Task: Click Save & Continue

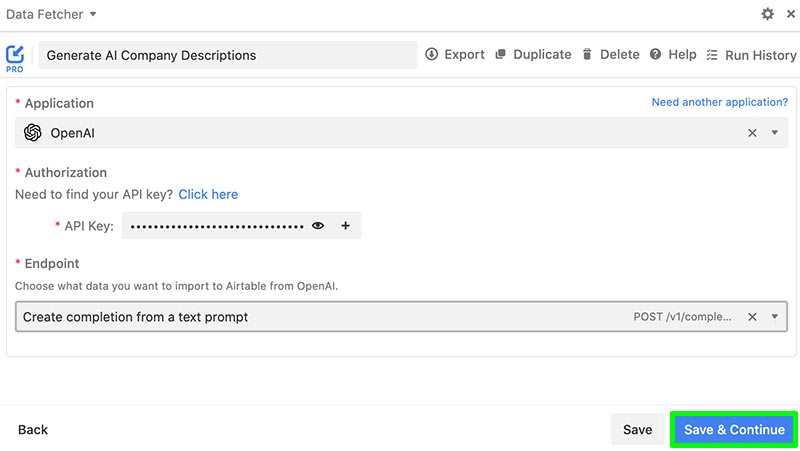Action: point(734,430)
